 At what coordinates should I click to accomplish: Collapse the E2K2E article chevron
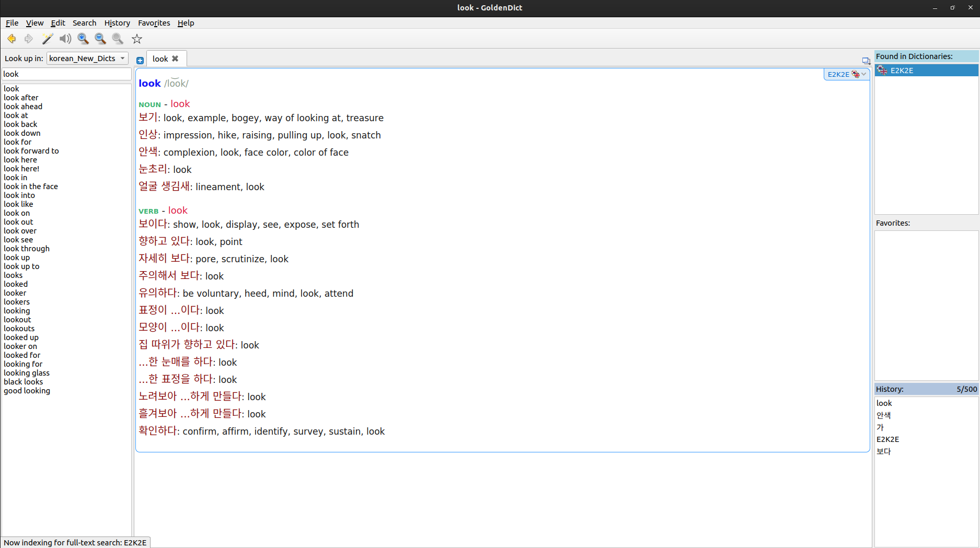pyautogui.click(x=863, y=74)
